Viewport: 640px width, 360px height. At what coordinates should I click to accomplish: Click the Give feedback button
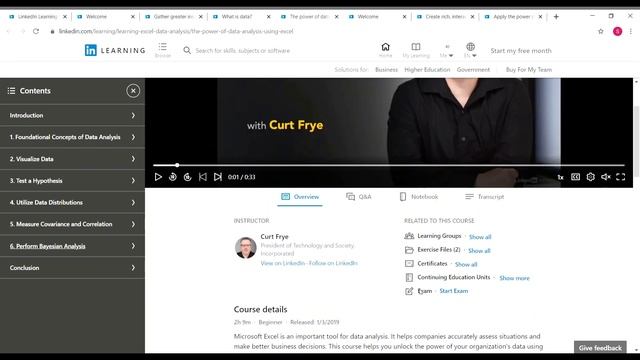[x=600, y=348]
